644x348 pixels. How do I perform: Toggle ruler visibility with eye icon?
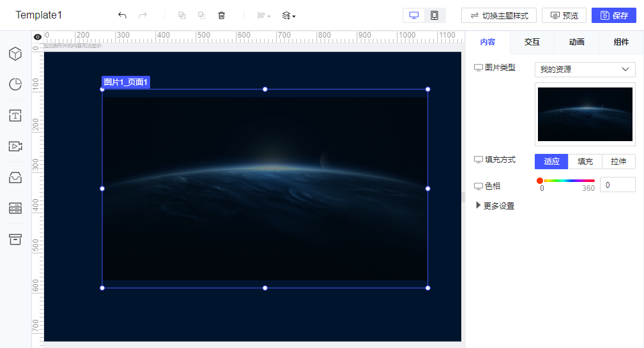point(38,37)
